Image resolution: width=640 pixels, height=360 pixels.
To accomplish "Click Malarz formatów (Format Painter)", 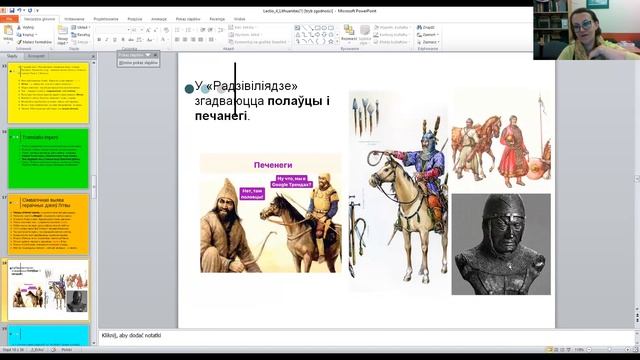I will point(34,42).
